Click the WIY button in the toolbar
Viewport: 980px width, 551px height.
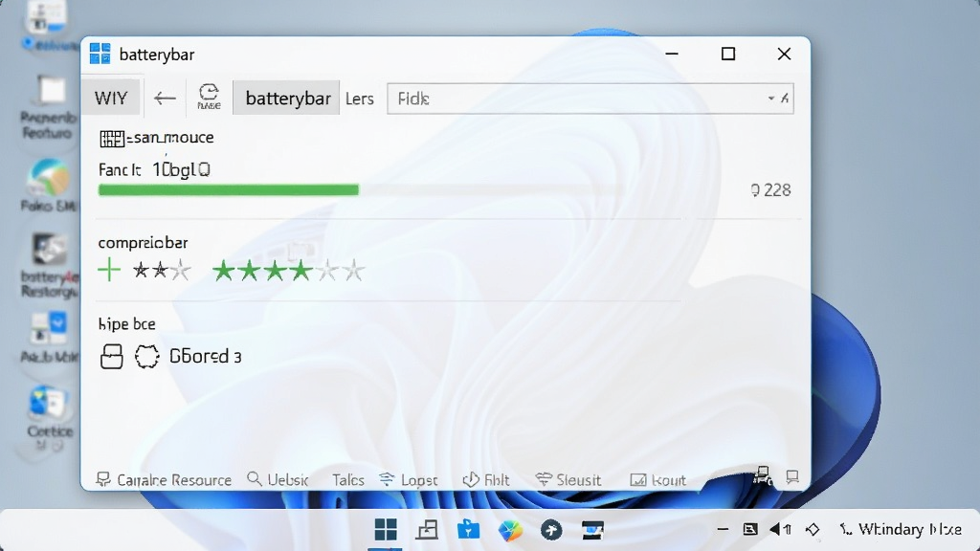111,99
